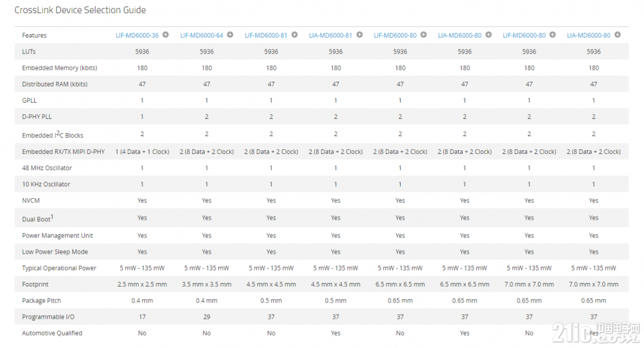This screenshot has height=348, width=644.
Task: Click Package Pitch 0.4 mm under LIF-MD6000-64
Action: [206, 301]
